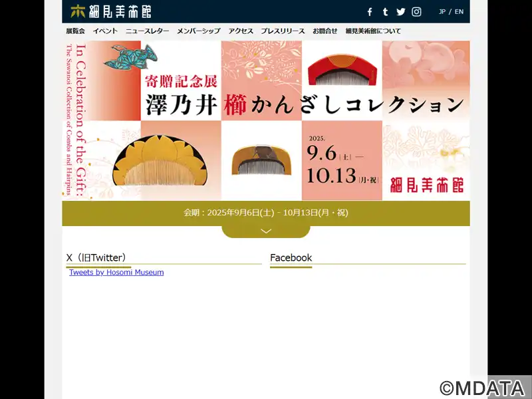Open Tweets by Hosomi Museum link
532x399 pixels.
pos(116,273)
